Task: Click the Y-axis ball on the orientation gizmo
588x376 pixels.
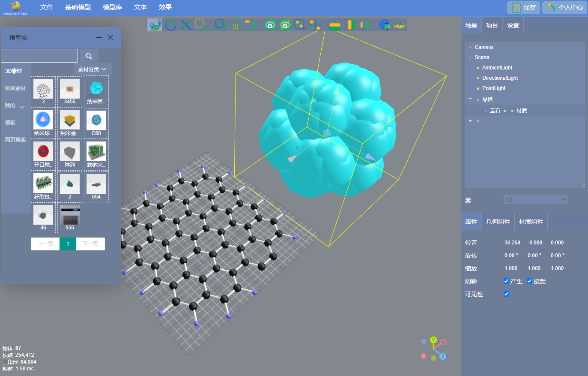Action: [433, 340]
